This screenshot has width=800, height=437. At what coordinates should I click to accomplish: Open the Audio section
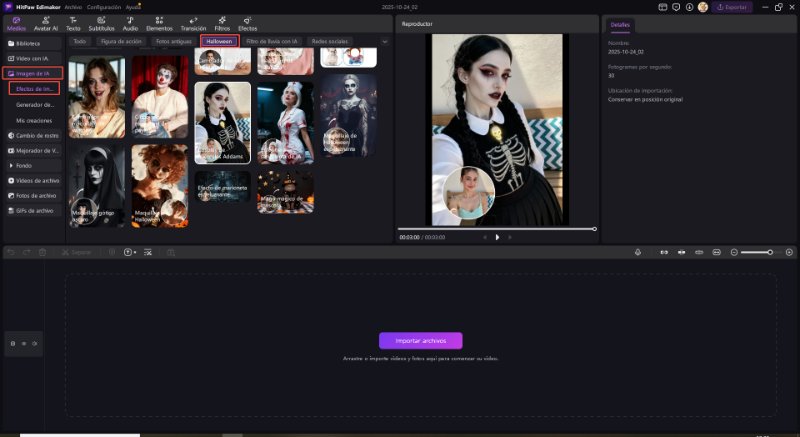tap(130, 24)
